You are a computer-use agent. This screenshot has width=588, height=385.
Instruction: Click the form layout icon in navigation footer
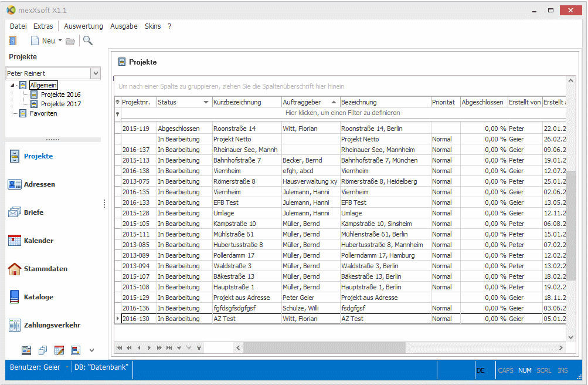(76, 350)
